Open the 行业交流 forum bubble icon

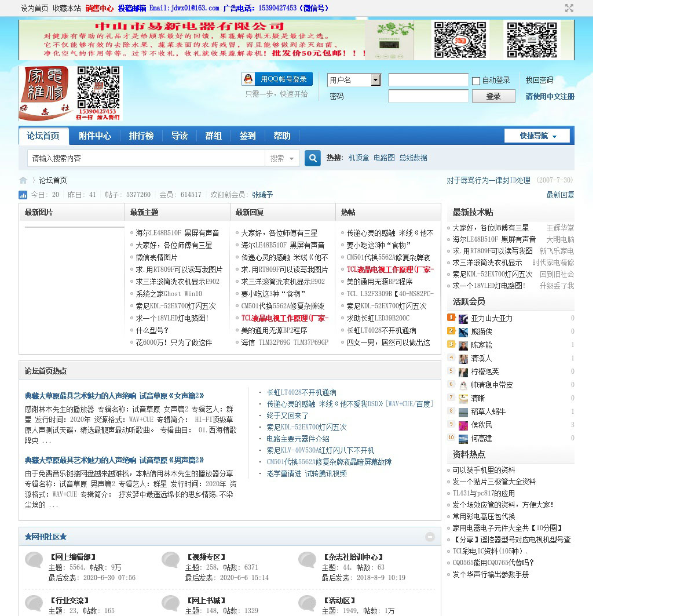click(34, 604)
